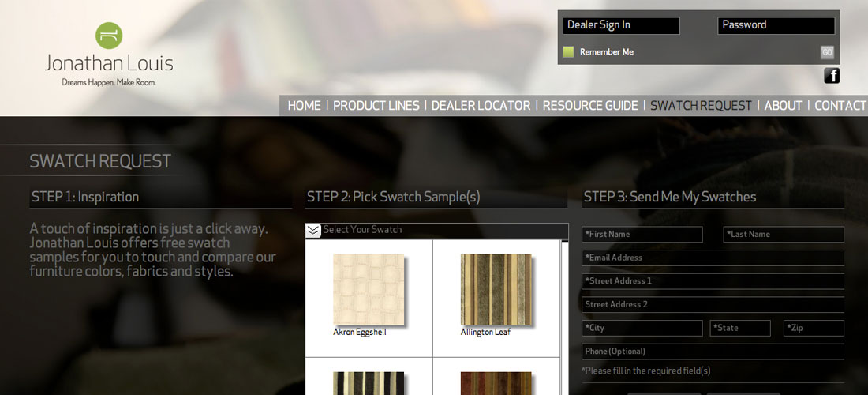
Task: Click the Allington Leaf label text
Action: click(x=485, y=333)
